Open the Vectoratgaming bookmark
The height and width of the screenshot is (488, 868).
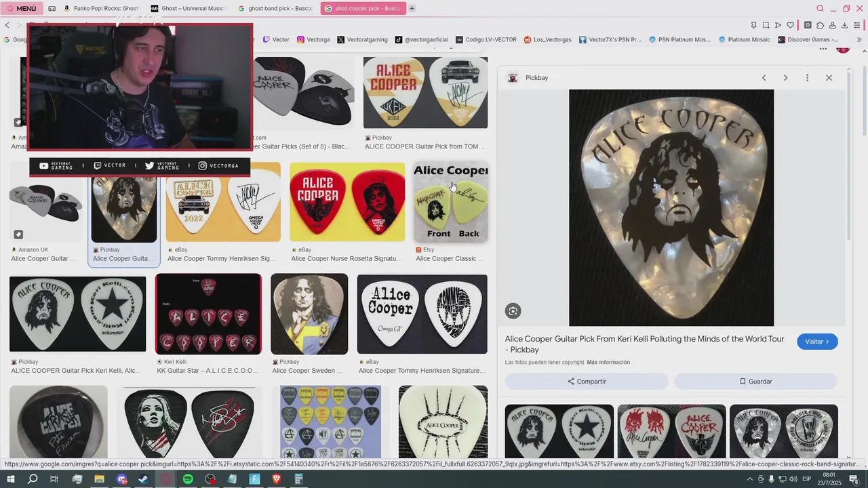pos(362,39)
